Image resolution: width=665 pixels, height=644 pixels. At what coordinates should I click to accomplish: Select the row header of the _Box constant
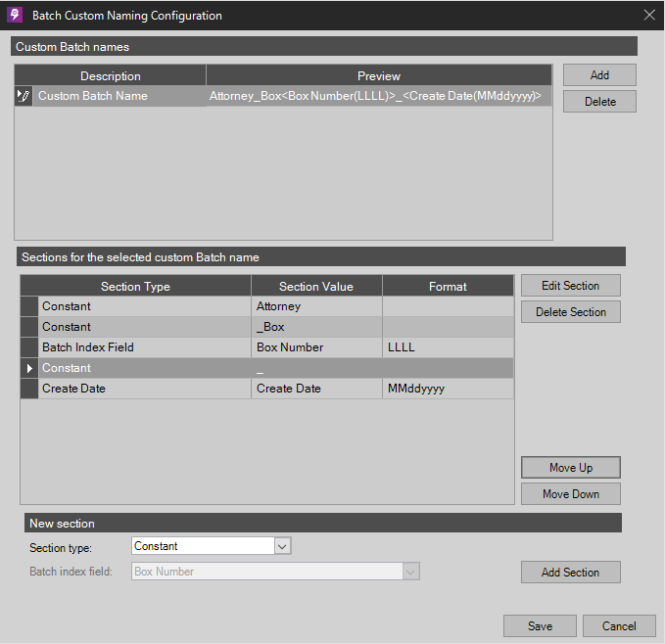tap(29, 327)
